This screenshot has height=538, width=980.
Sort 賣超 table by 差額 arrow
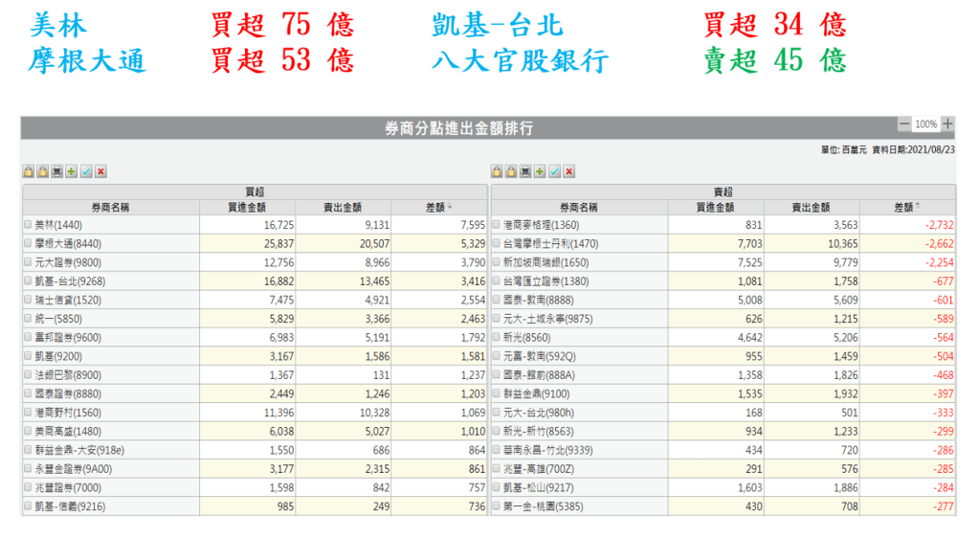click(x=918, y=207)
